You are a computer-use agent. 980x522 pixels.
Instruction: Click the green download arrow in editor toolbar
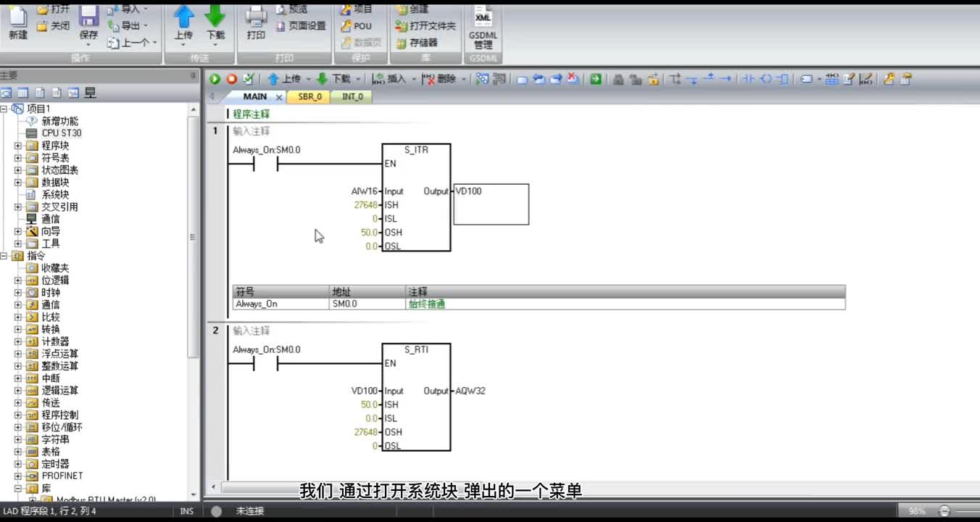pos(323,79)
